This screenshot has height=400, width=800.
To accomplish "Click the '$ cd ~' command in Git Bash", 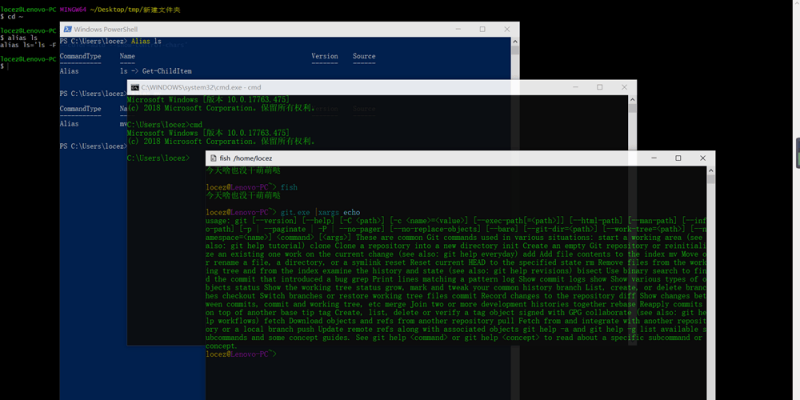I will point(11,17).
